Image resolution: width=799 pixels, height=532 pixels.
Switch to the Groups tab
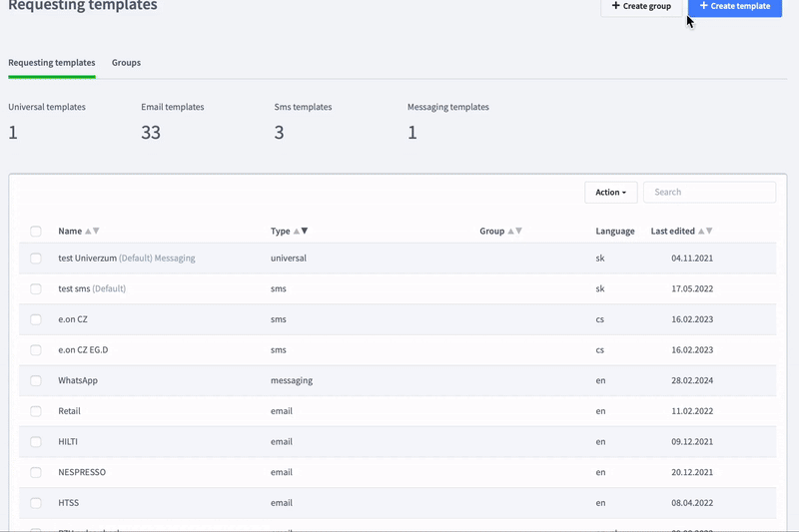click(x=126, y=63)
